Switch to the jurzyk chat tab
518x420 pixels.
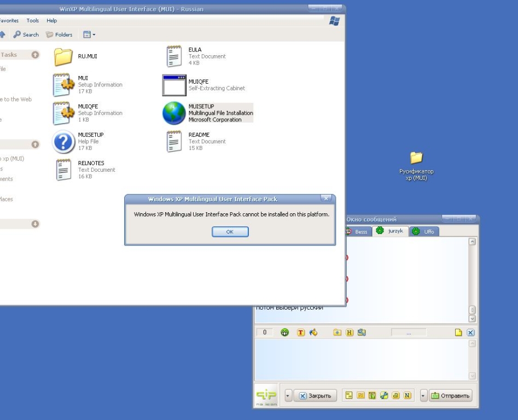pyautogui.click(x=391, y=231)
